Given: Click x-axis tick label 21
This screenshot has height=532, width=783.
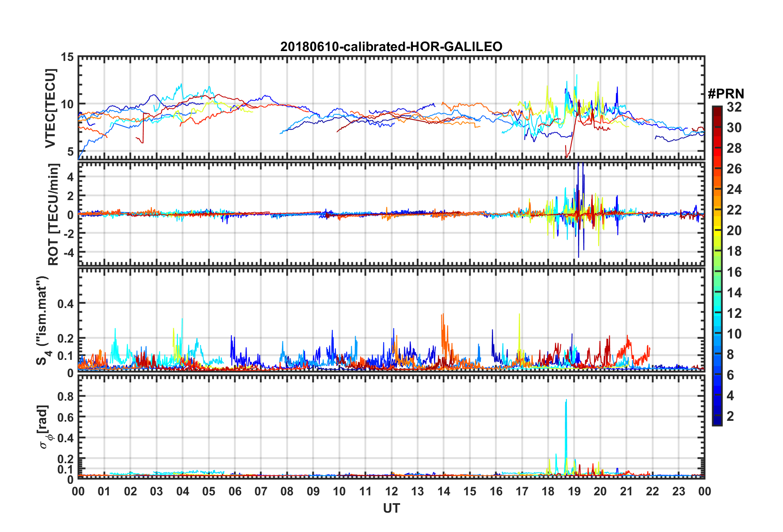Looking at the screenshot, I should (x=626, y=491).
